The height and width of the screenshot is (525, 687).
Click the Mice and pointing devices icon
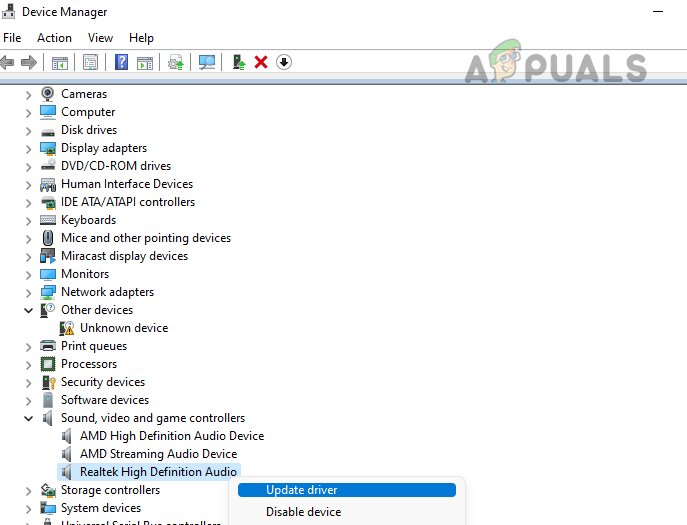coord(48,238)
